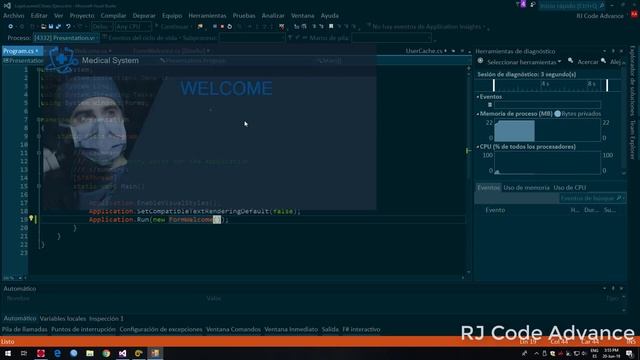
Task: Click the Continuar debug button
Action: [172, 27]
